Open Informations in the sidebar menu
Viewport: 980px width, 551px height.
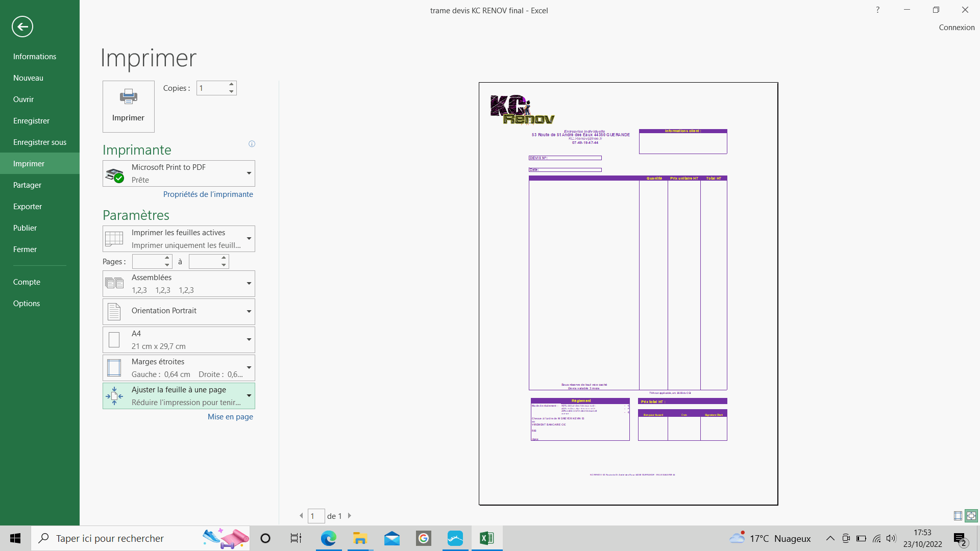(35, 57)
